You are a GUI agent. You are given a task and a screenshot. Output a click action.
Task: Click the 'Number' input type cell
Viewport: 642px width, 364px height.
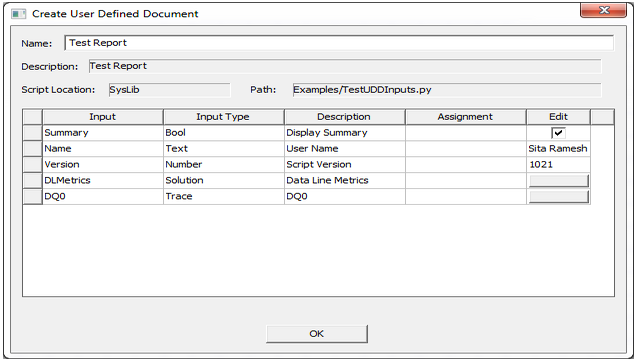224,165
